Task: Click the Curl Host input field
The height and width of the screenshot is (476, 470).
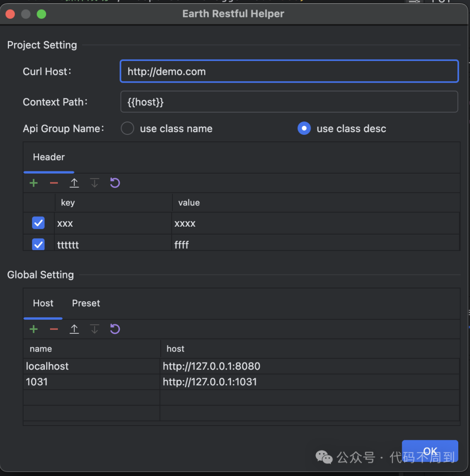Action: 289,71
